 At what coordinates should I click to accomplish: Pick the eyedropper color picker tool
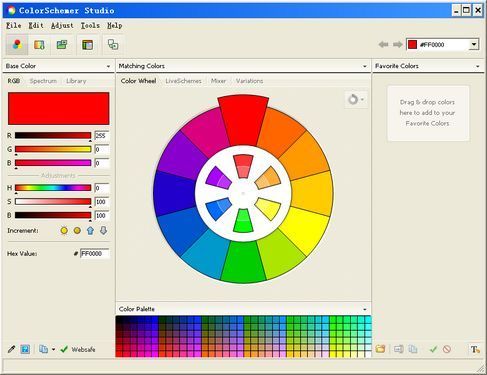11,349
